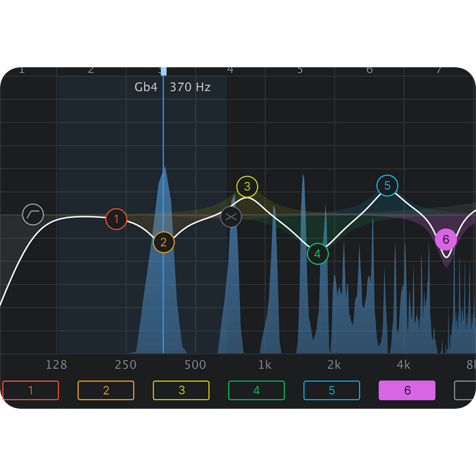Viewport: 476px width, 476px height.
Task: Select the highlighted band 6 button
Action: click(407, 390)
